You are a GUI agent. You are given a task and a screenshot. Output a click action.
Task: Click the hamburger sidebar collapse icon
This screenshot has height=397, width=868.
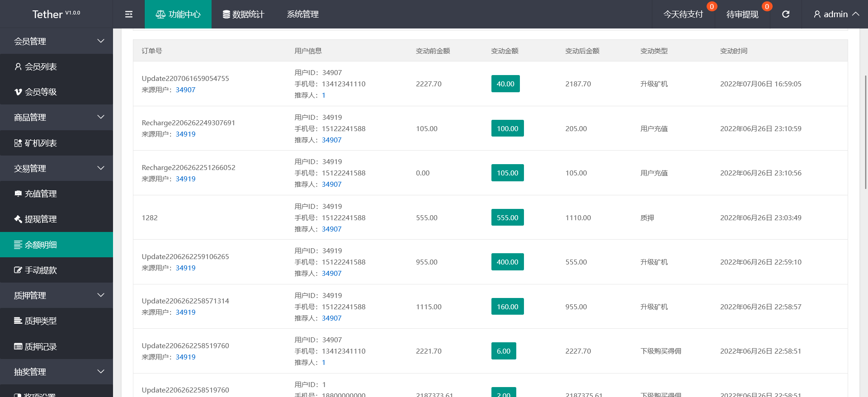click(129, 14)
